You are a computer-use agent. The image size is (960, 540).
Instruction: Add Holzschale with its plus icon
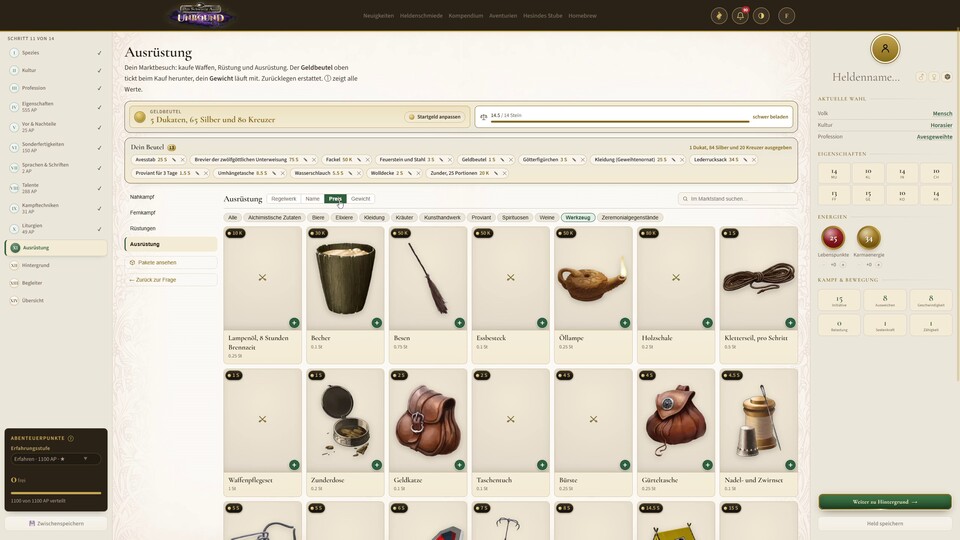tap(707, 323)
